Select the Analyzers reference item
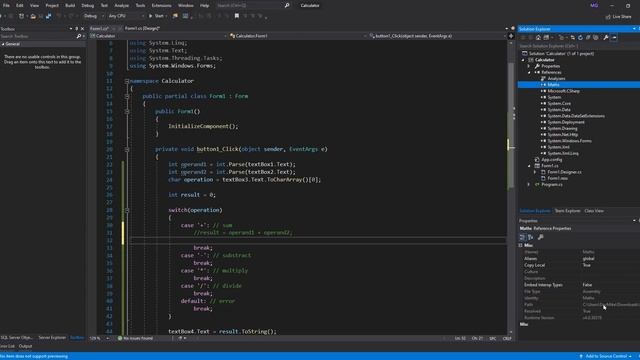 (x=556, y=78)
